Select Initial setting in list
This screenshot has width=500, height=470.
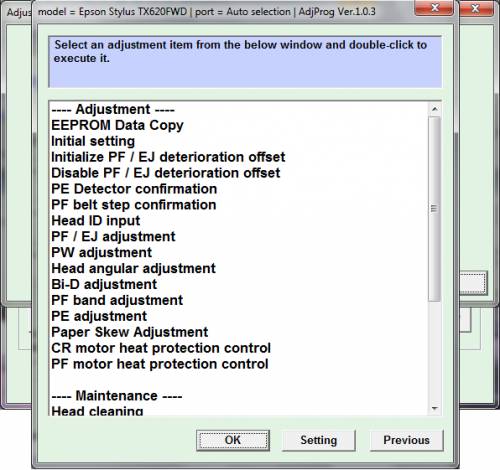[x=93, y=141]
